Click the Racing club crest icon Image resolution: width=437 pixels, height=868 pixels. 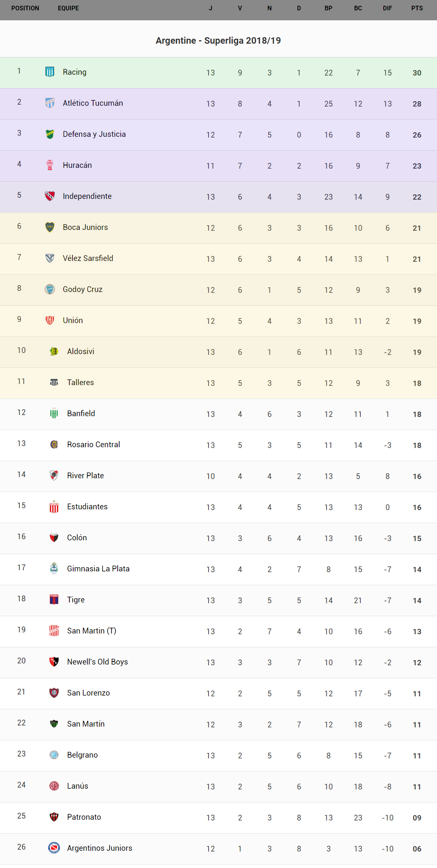[x=50, y=72]
